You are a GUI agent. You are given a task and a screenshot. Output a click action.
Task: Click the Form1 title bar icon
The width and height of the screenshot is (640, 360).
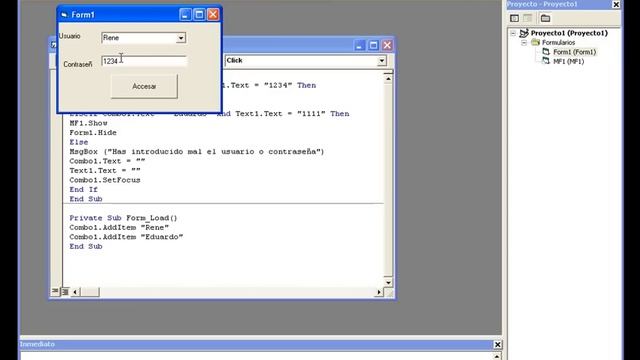[x=64, y=15]
